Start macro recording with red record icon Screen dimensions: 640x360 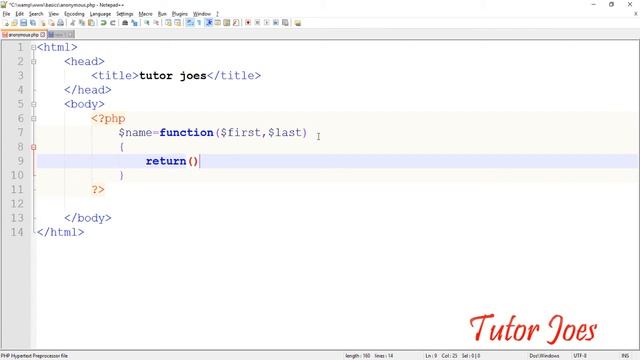(248, 23)
